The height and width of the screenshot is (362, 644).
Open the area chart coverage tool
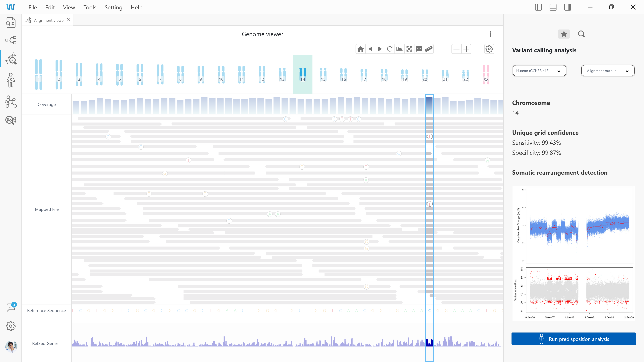click(399, 49)
